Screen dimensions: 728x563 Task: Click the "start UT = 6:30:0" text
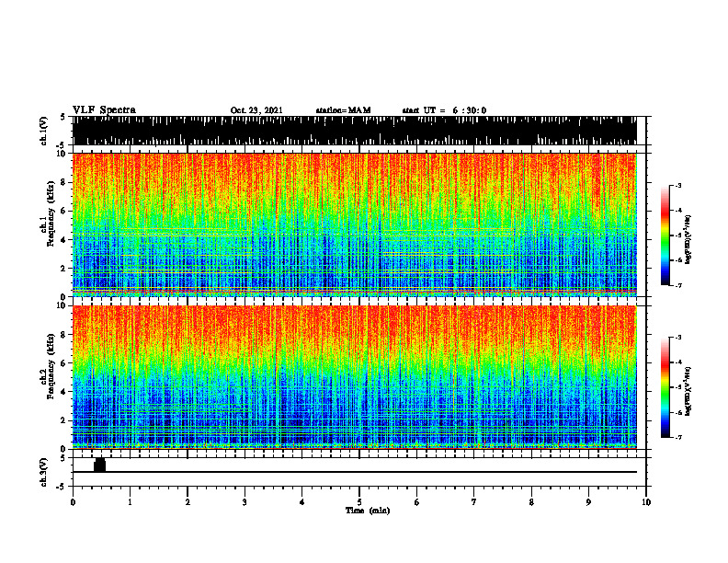[444, 110]
